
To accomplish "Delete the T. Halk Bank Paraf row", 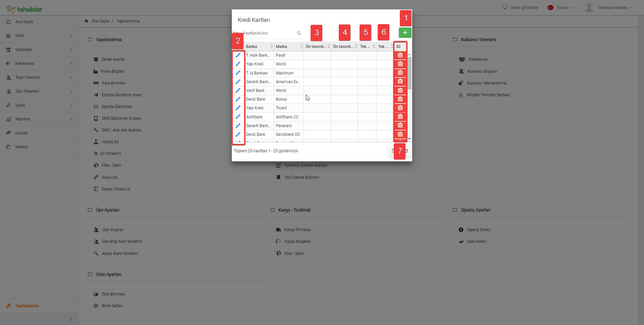I will [400, 55].
